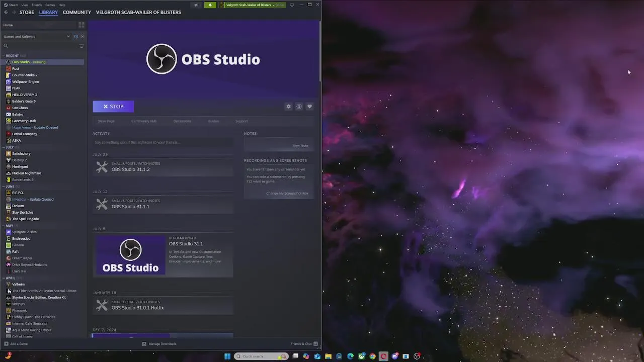The width and height of the screenshot is (644, 362).
Task: Select Baldur's Gate 3 in library
Action: point(24,101)
